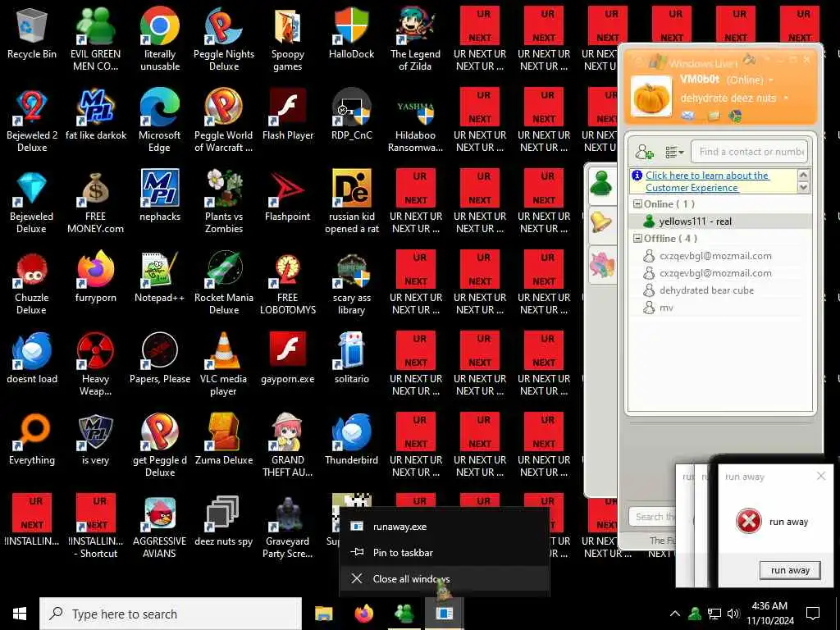Image resolution: width=840 pixels, height=630 pixels.
Task: Select the Plants vs Zombies desktop icon
Action: (223, 202)
